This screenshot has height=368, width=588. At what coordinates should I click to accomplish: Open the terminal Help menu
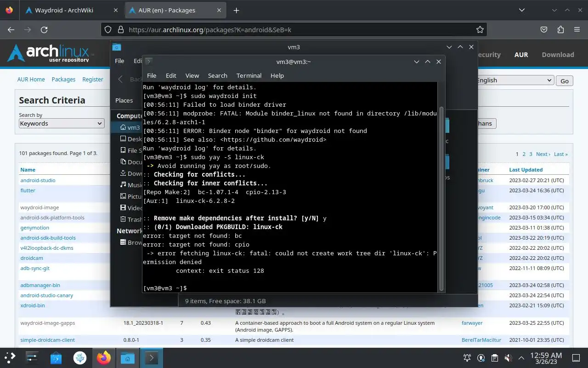(x=277, y=75)
